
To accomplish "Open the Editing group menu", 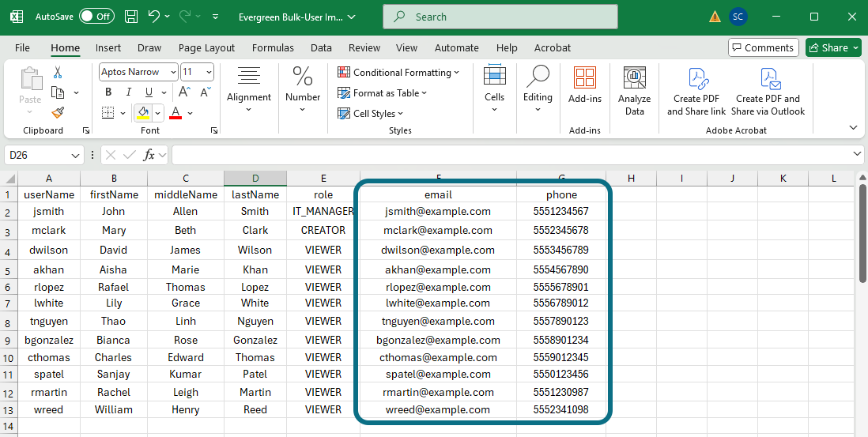I will point(538,89).
